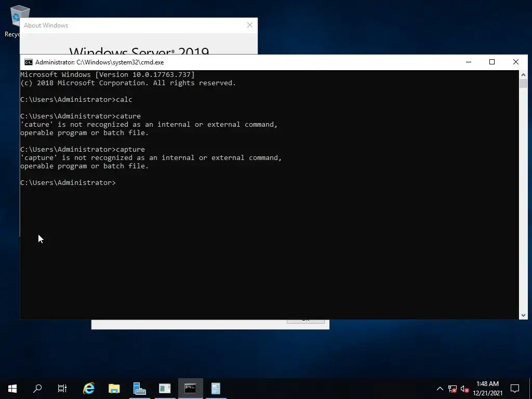This screenshot has width=532, height=399.
Task: Show hidden system tray icons
Action: 440,389
